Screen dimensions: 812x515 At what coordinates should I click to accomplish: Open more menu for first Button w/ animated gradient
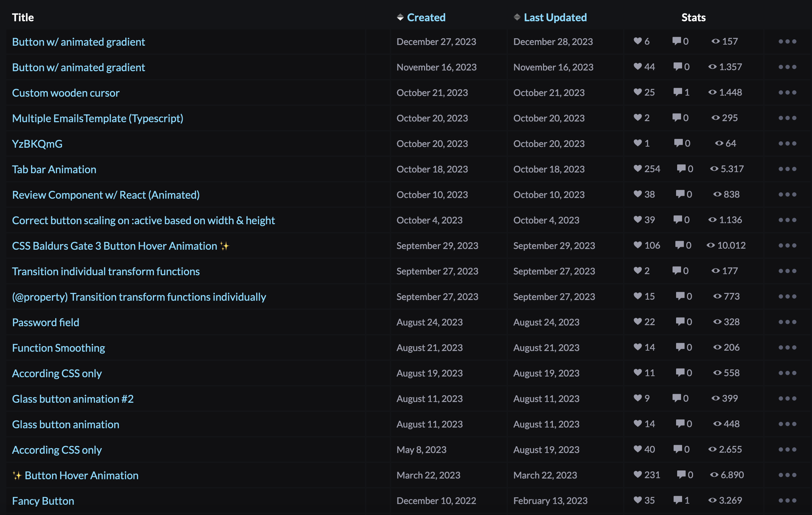point(787,41)
